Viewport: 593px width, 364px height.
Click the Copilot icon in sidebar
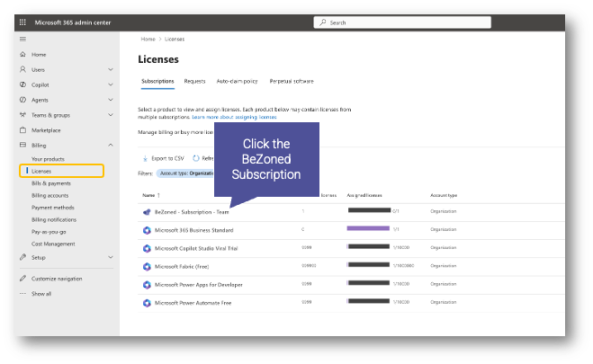coord(22,84)
